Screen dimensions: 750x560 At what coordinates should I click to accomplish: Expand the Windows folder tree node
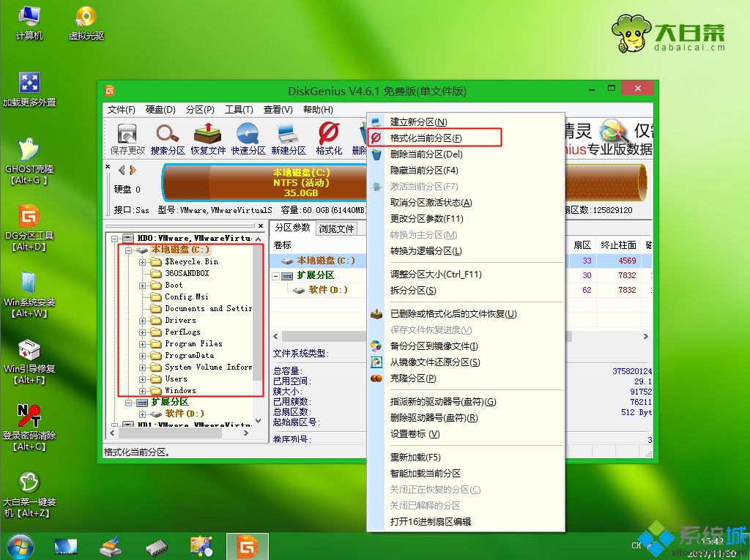point(143,391)
